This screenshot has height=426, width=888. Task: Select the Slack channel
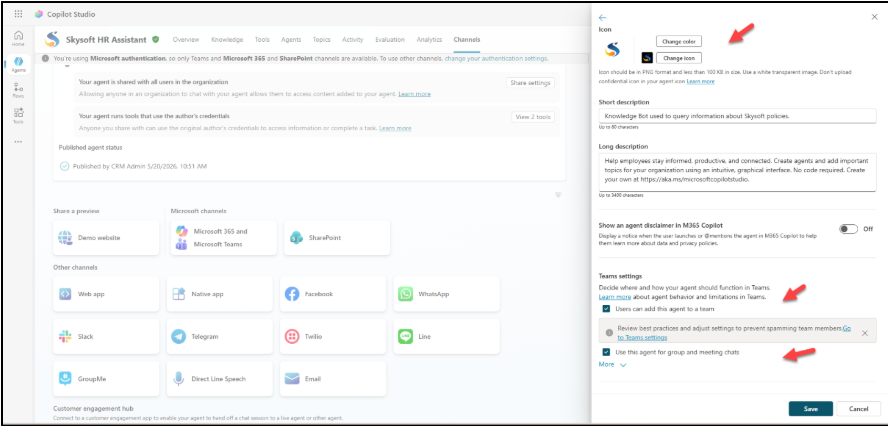pos(106,336)
